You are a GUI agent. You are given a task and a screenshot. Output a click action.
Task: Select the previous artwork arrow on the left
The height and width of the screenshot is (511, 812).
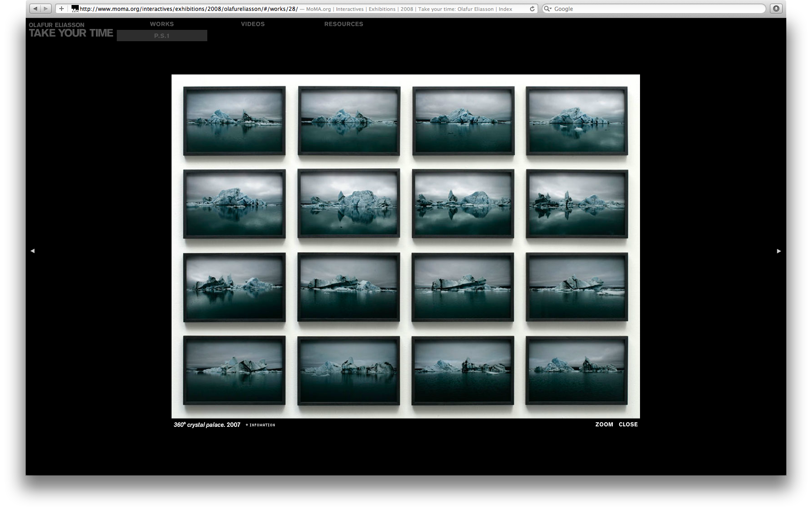point(33,250)
